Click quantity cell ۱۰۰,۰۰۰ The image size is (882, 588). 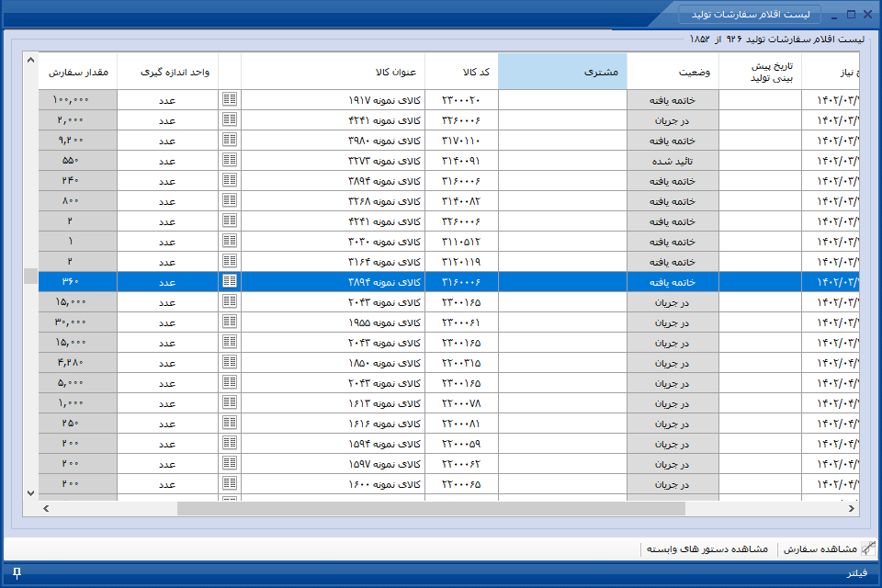point(77,99)
